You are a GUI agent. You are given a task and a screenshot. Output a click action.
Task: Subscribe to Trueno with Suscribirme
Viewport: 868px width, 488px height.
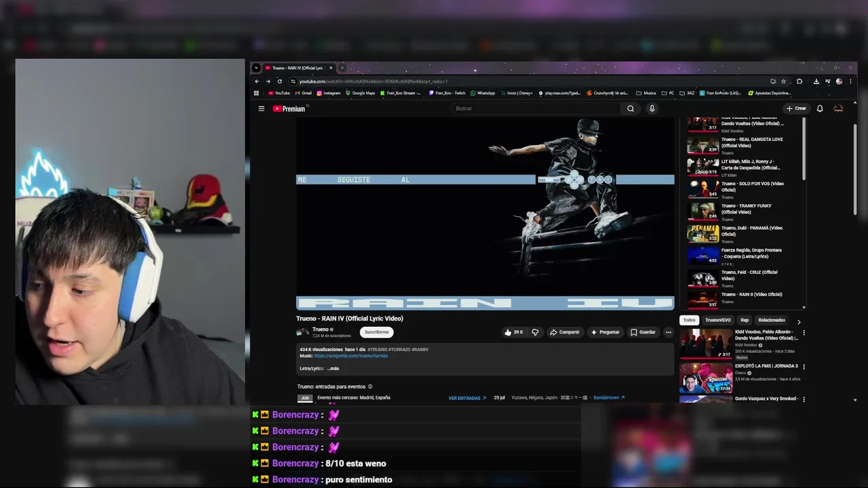click(x=376, y=332)
